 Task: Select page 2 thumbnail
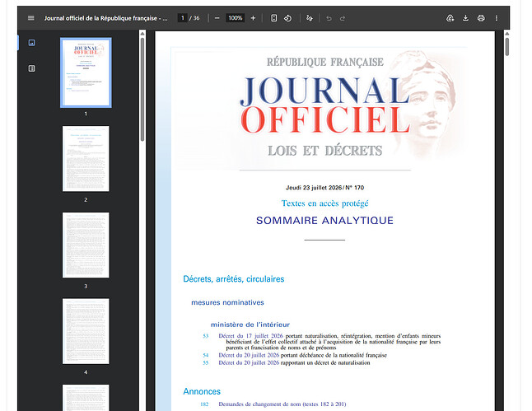[86, 158]
